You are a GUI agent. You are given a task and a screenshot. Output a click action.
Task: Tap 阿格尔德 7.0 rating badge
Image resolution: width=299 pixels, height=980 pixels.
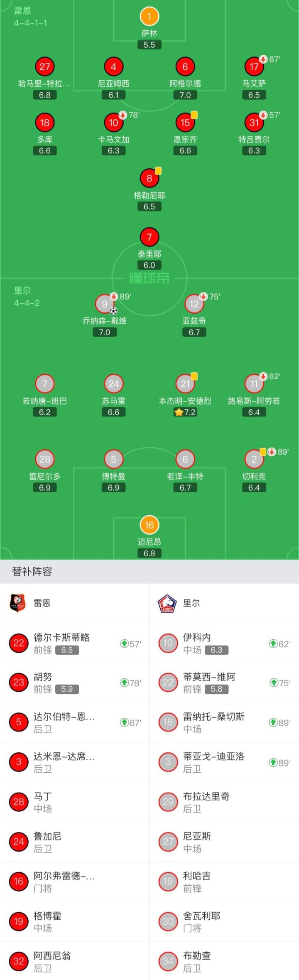pos(185,95)
